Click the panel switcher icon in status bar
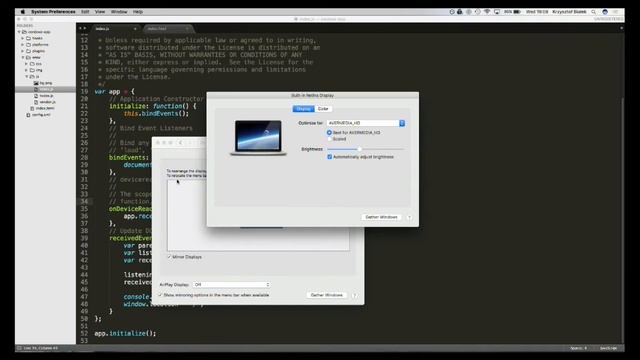 (19, 348)
